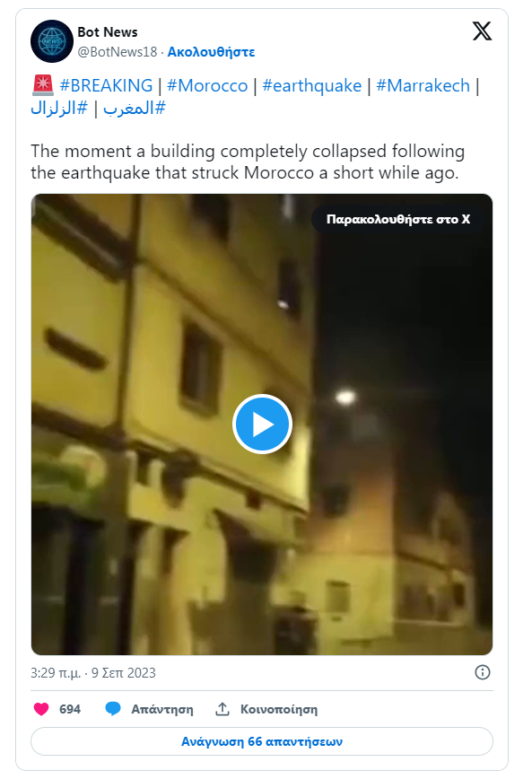This screenshot has width=532, height=779.
Task: Click Παρακολουθήστε στο X button
Action: coord(398,219)
